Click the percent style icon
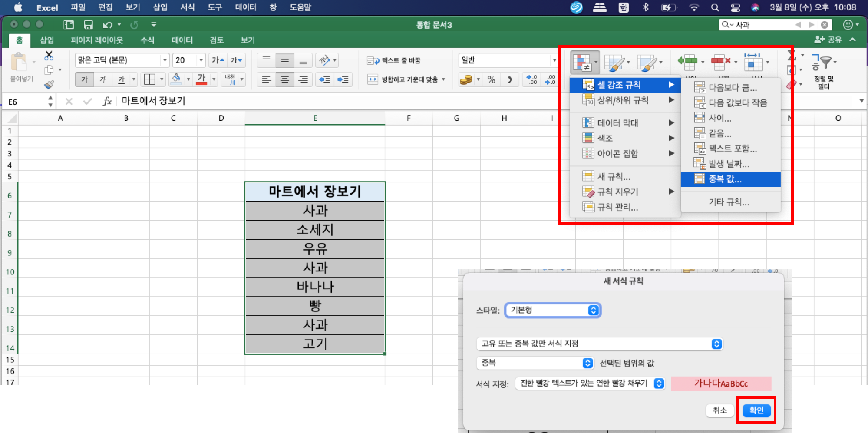Screen dimensions: 868x433 (491, 79)
